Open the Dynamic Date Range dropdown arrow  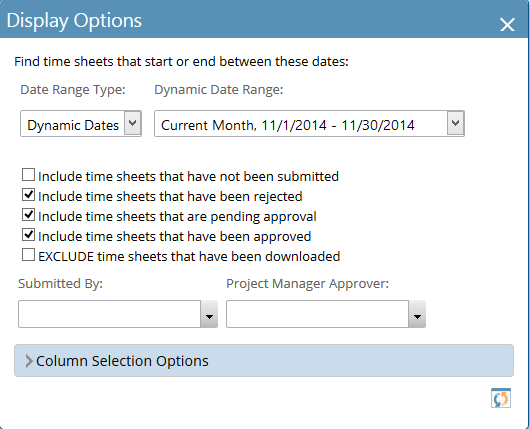click(x=456, y=123)
